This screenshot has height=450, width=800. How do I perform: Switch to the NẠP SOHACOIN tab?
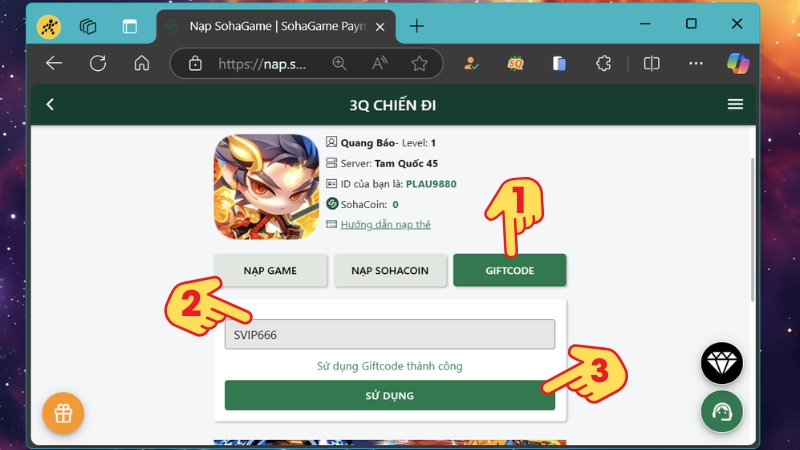[x=390, y=270]
